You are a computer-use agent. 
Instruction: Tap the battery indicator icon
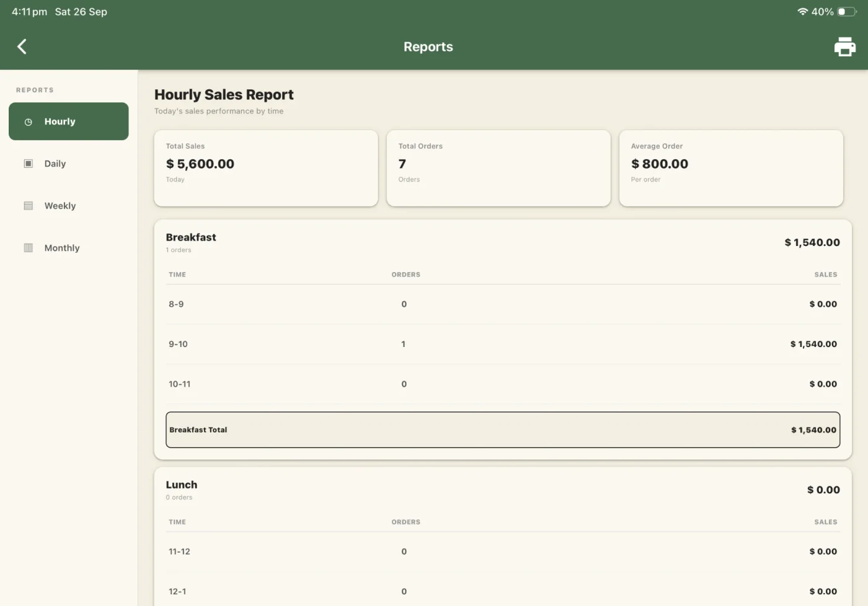point(847,12)
